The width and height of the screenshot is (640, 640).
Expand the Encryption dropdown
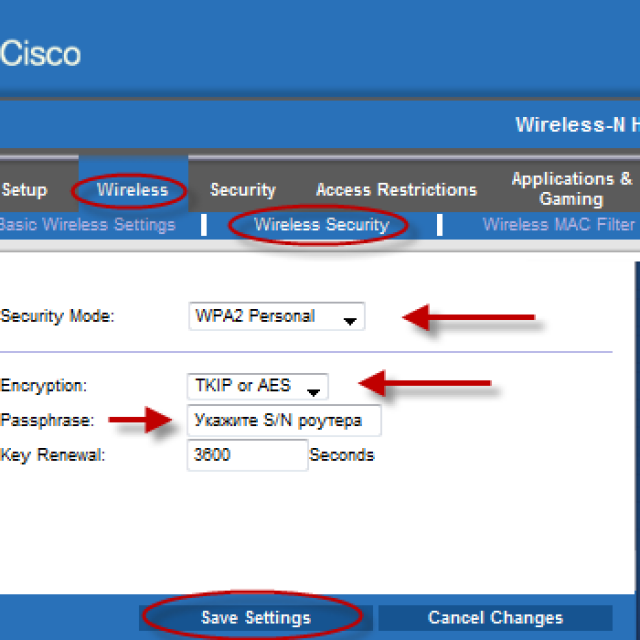tap(258, 386)
